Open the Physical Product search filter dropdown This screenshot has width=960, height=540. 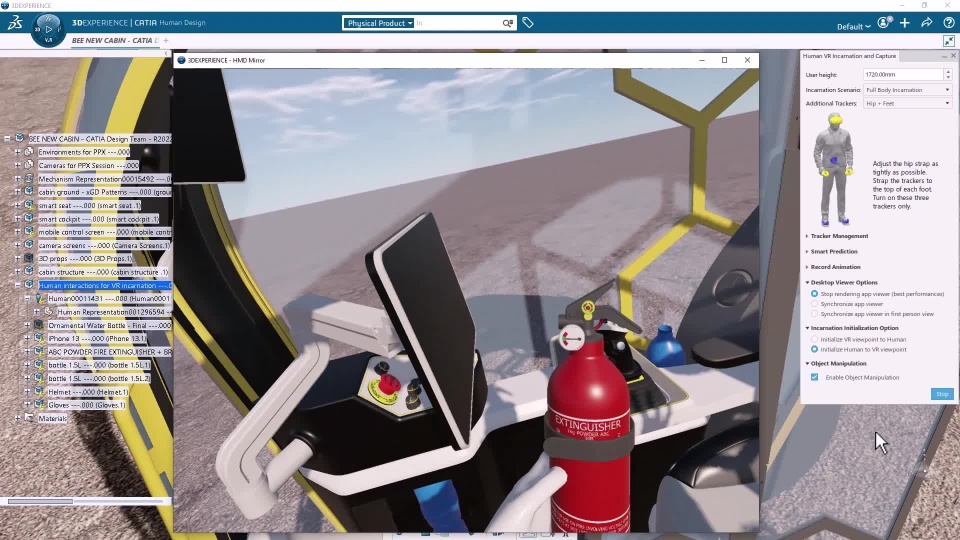(x=378, y=23)
